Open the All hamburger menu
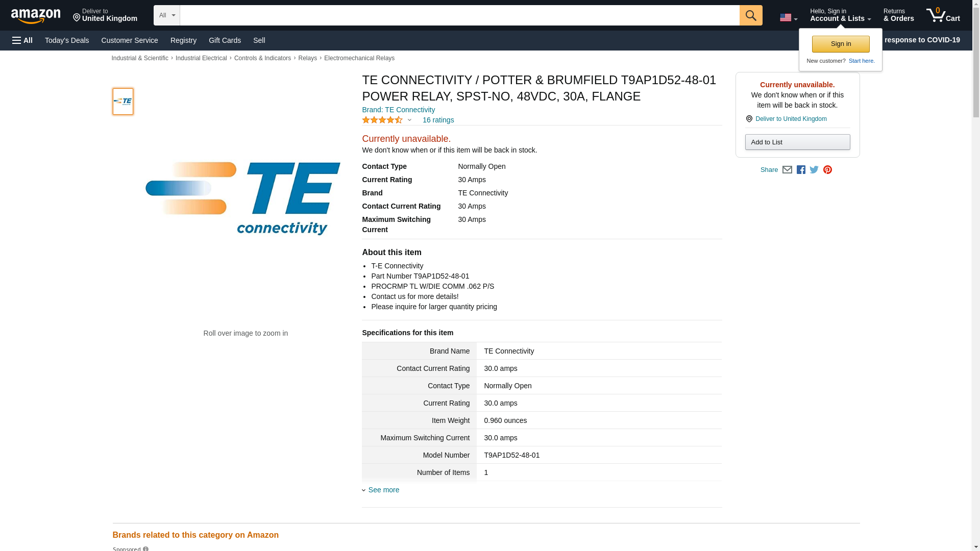The width and height of the screenshot is (980, 551). coord(22,40)
